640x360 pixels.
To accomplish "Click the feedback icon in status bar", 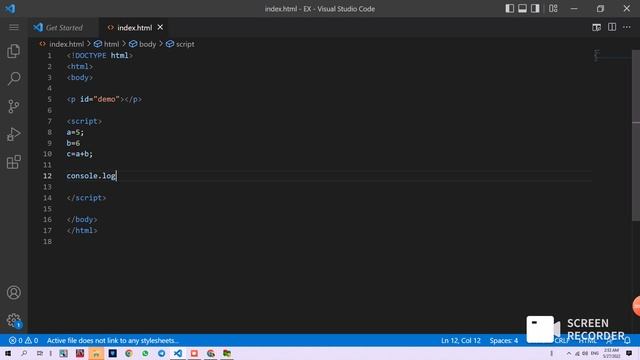I will coord(609,340).
